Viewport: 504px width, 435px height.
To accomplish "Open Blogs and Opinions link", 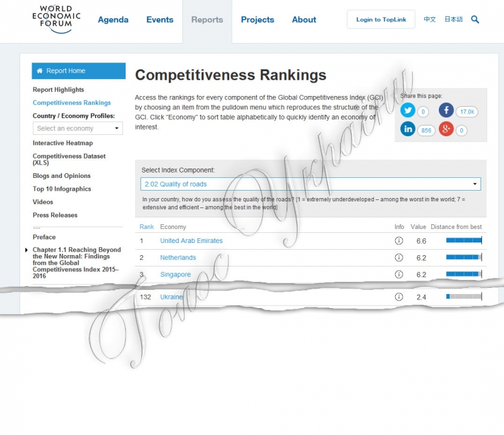I will pos(62,176).
